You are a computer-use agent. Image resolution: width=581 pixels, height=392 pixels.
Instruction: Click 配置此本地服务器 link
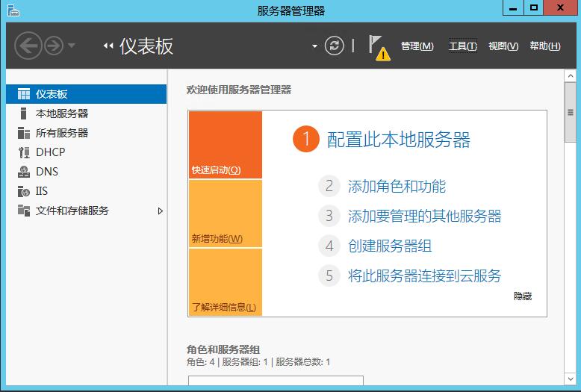click(399, 140)
